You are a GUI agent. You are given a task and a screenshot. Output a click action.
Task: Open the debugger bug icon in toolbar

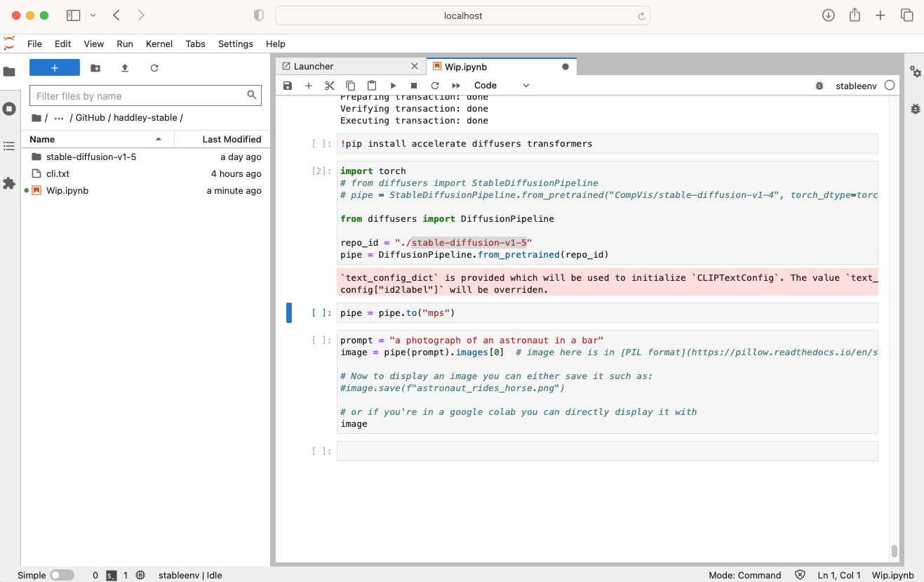(x=819, y=86)
